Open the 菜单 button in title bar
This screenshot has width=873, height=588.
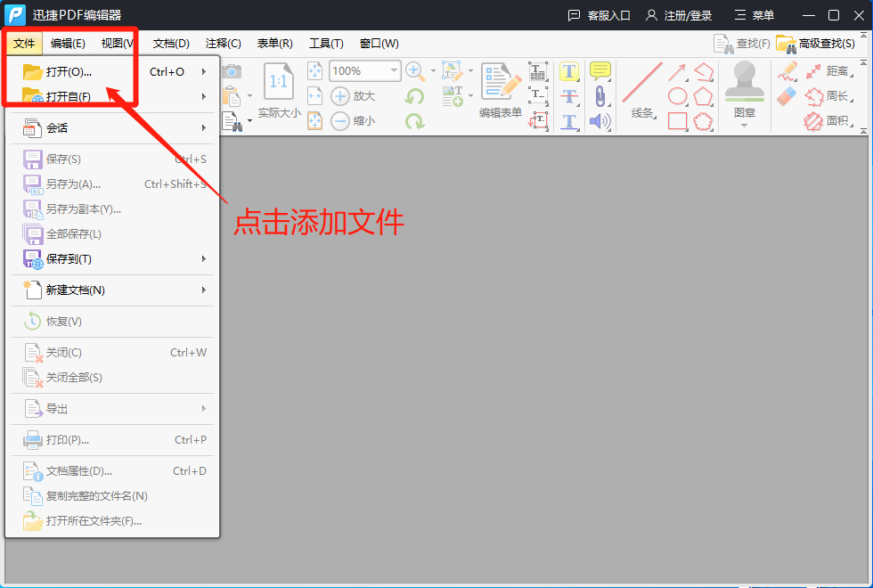[x=754, y=15]
